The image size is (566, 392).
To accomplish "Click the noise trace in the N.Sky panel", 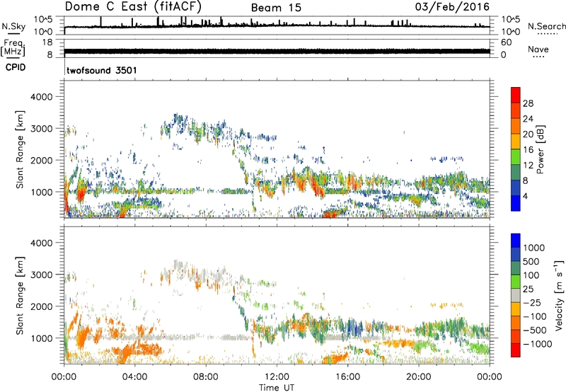I will (277, 26).
